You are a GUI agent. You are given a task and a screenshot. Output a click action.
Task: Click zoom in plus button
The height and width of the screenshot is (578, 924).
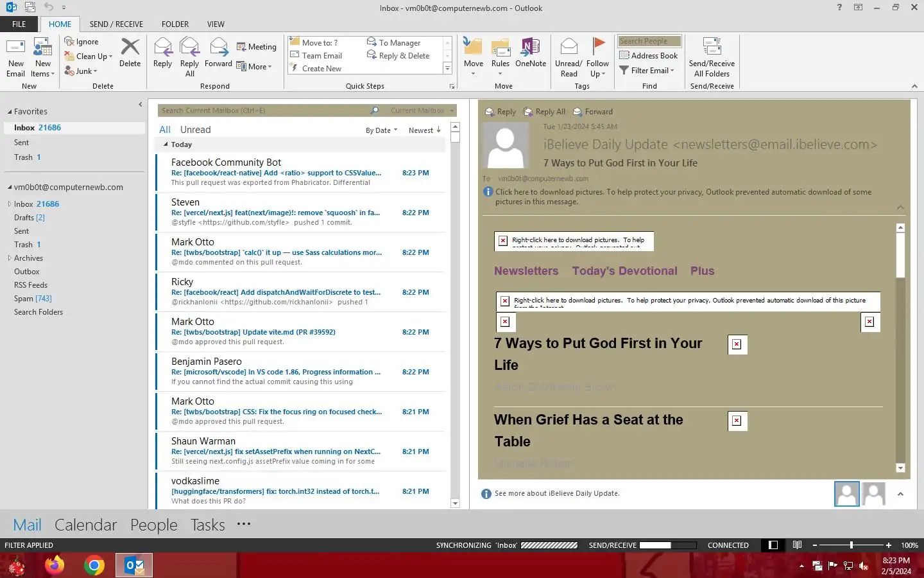[x=888, y=545]
